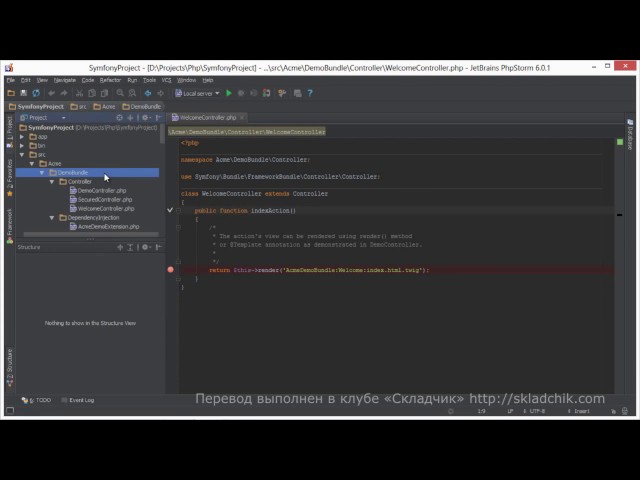Click the listen for debug connections icon
Image resolution: width=640 pixels, height=480 pixels.
tap(267, 93)
